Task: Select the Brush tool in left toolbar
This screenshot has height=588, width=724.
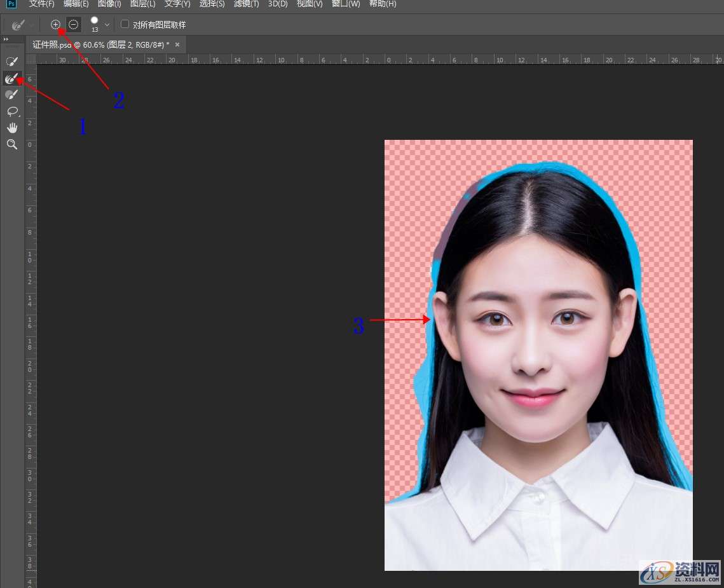Action: pyautogui.click(x=11, y=95)
